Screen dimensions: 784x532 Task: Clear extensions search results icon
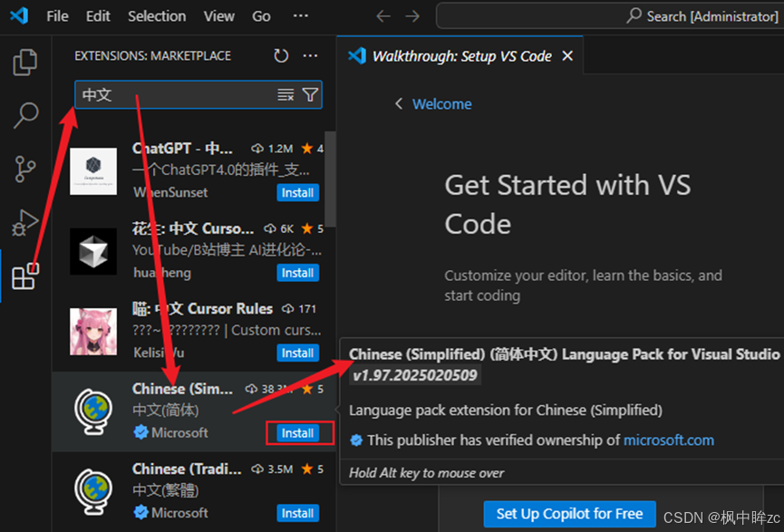click(x=286, y=94)
